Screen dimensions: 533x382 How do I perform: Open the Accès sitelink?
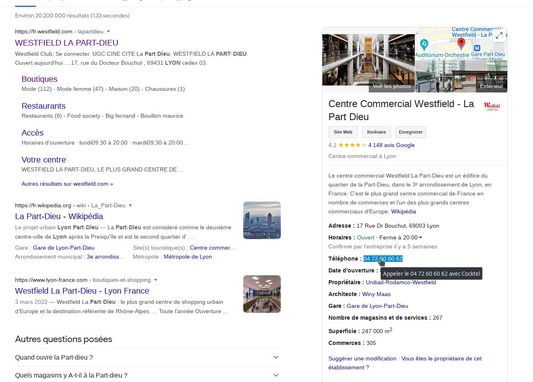[33, 133]
